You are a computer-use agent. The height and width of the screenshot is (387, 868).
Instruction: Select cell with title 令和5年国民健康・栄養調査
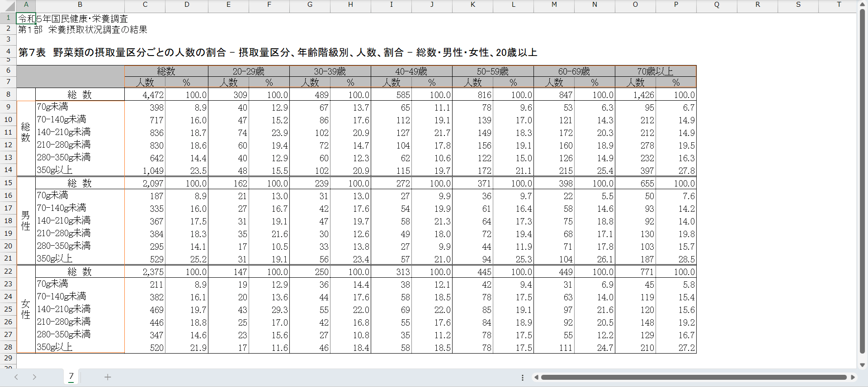pos(26,19)
